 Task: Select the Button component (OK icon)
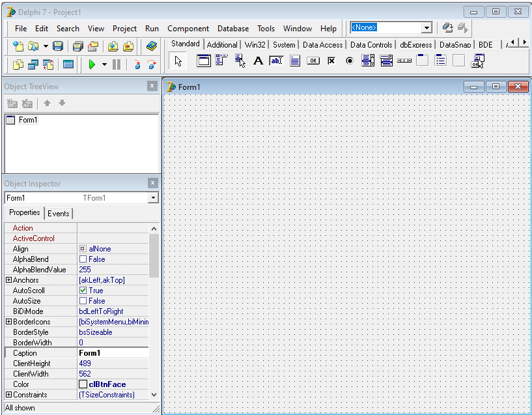pos(313,61)
